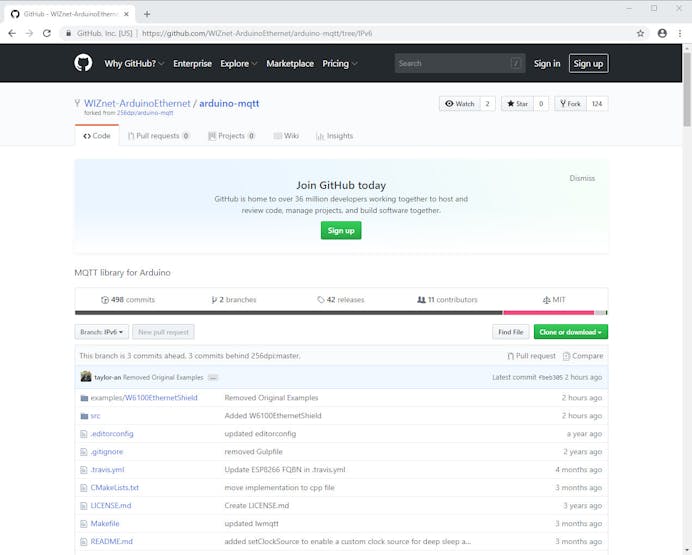
Task: Click the header Sign up button
Action: [588, 64]
